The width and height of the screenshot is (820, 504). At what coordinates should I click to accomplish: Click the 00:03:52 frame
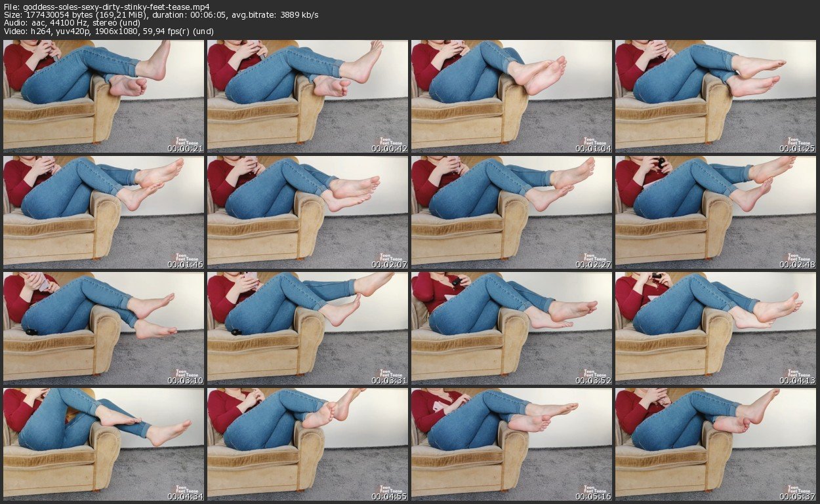511,328
